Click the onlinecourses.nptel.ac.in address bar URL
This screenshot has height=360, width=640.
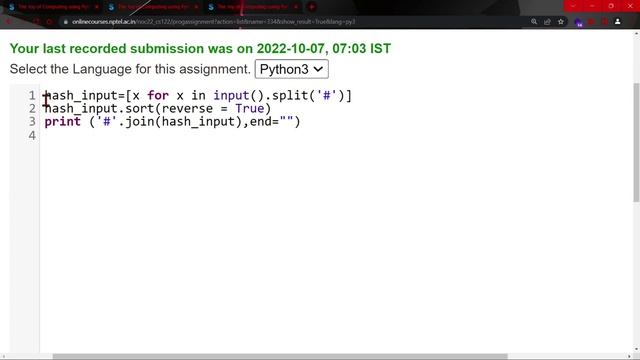click(x=213, y=22)
